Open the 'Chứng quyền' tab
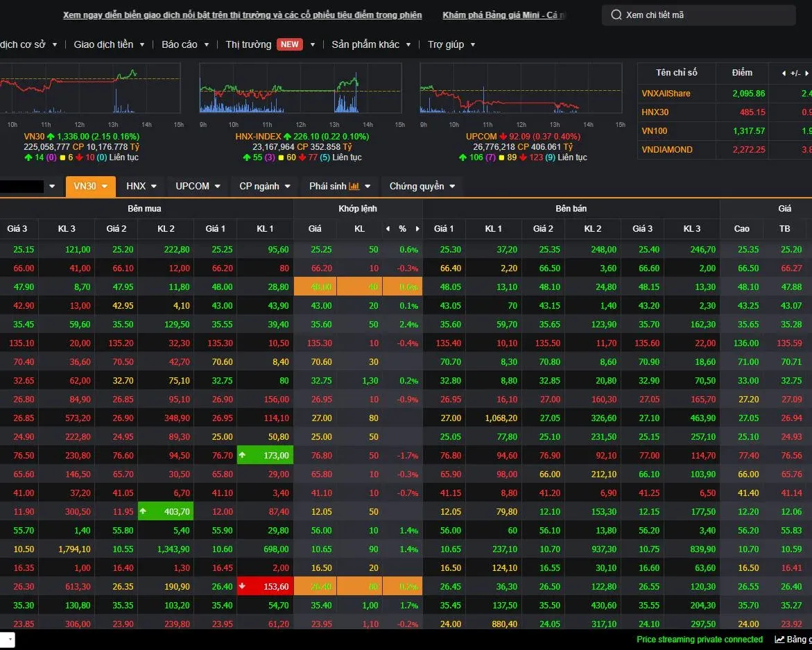The height and width of the screenshot is (650, 812). coord(422,187)
